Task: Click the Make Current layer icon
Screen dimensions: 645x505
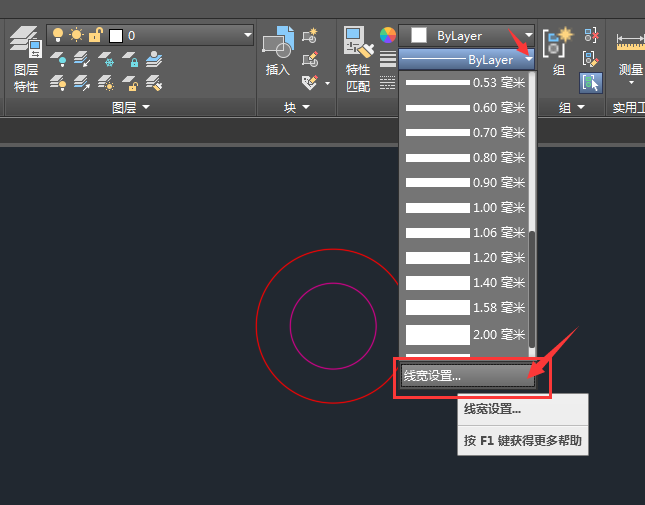Action: click(x=154, y=59)
